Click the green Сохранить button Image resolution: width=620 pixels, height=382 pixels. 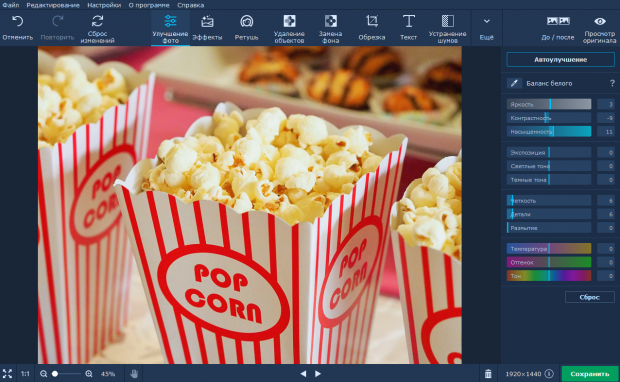coord(590,374)
